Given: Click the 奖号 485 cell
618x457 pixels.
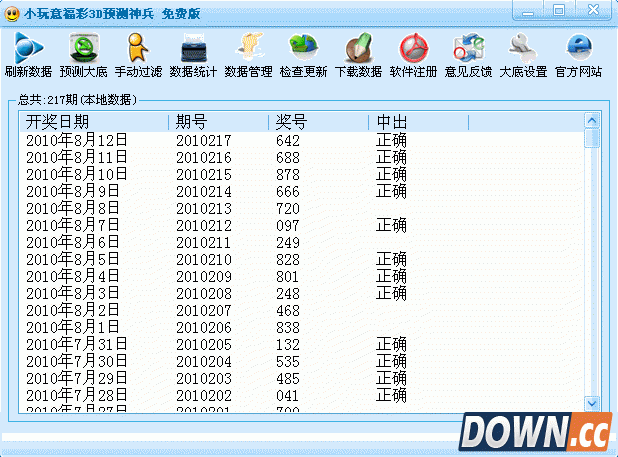Looking at the screenshot, I should (x=288, y=379).
